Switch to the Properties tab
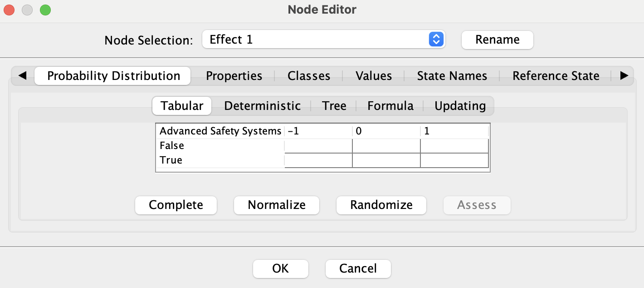The height and width of the screenshot is (288, 644). (234, 76)
